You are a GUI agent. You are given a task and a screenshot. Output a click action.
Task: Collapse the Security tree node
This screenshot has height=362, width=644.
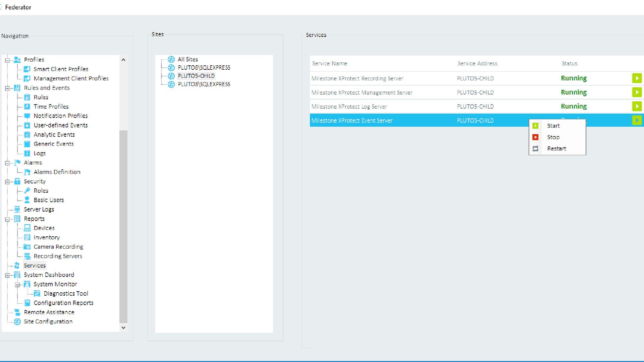[x=7, y=182]
